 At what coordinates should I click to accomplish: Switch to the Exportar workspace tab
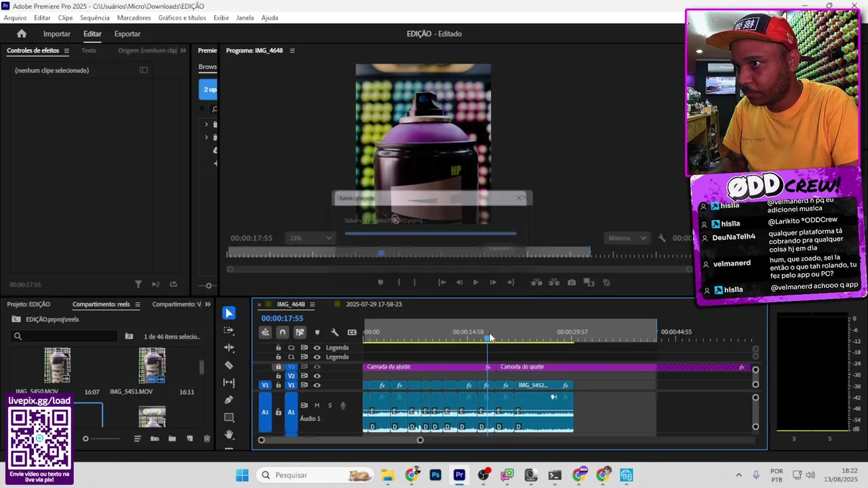tap(127, 34)
